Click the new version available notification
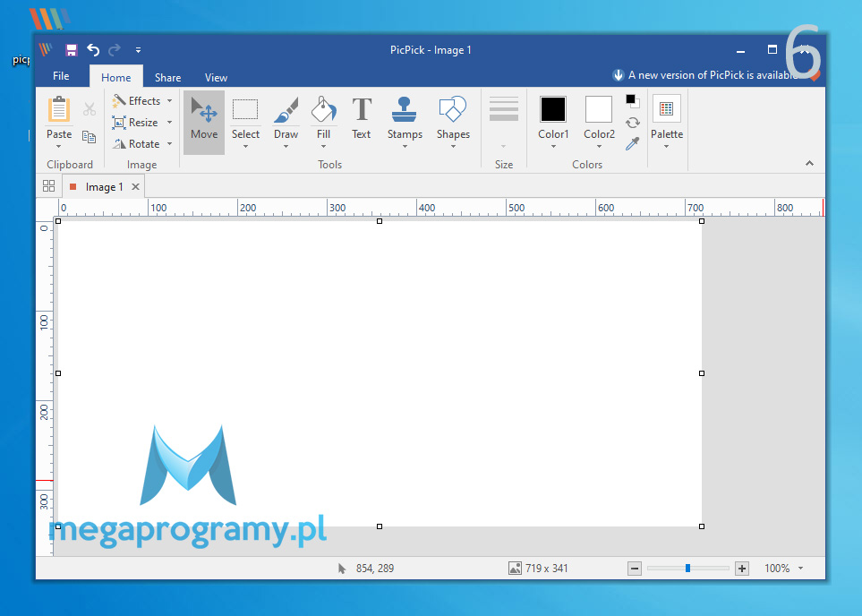The height and width of the screenshot is (616, 862). (x=706, y=75)
